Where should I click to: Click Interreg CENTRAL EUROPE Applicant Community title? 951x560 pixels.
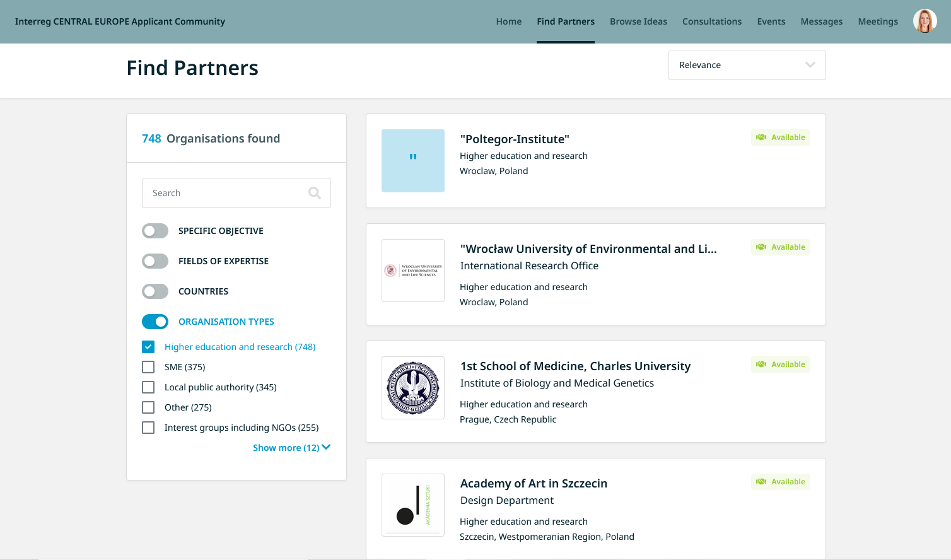click(120, 21)
